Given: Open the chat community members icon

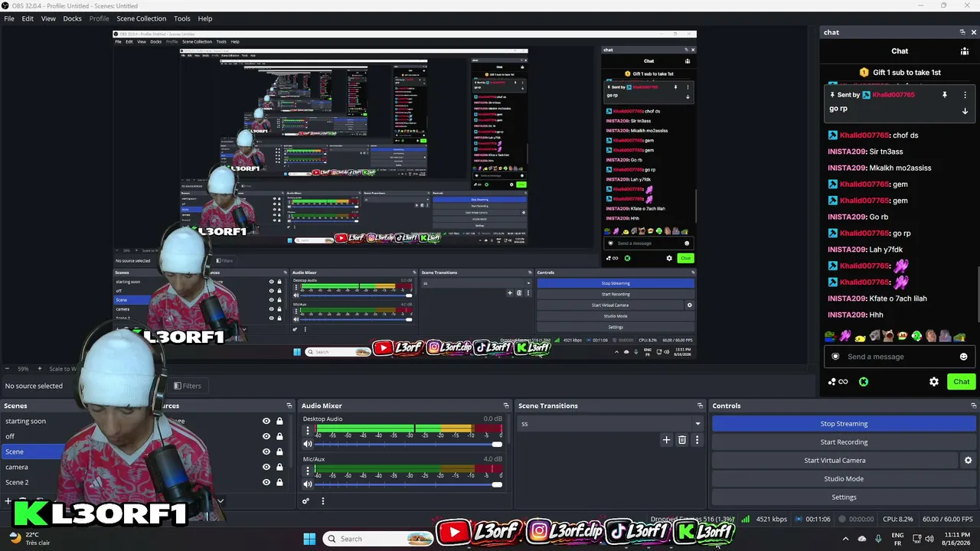Looking at the screenshot, I should pos(965,51).
